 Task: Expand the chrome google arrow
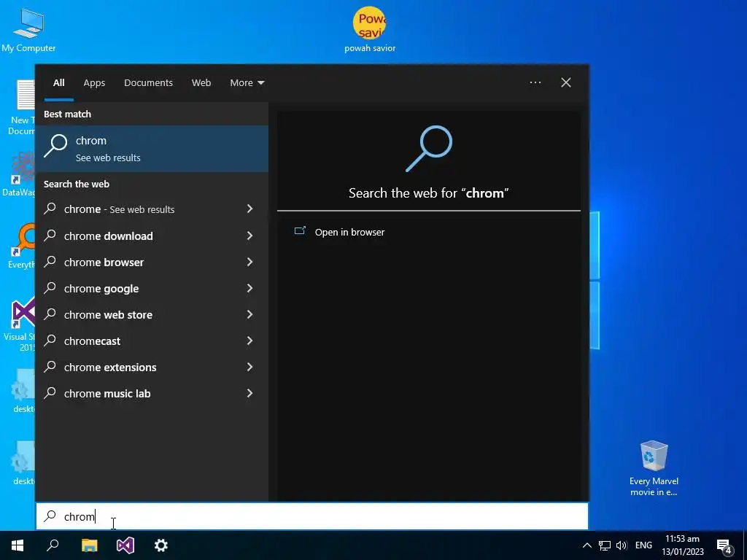tap(249, 287)
